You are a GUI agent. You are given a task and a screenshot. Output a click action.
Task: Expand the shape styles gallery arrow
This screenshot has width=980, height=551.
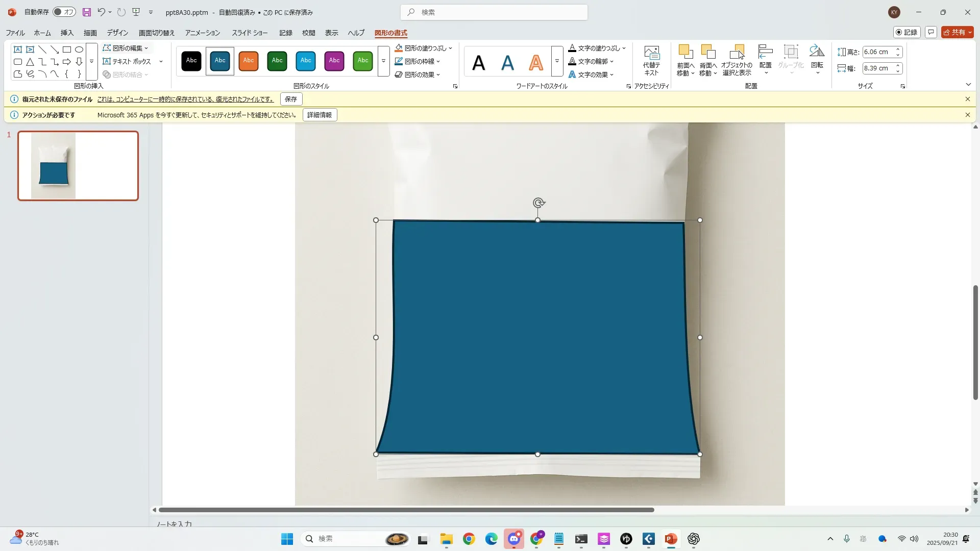383,61
